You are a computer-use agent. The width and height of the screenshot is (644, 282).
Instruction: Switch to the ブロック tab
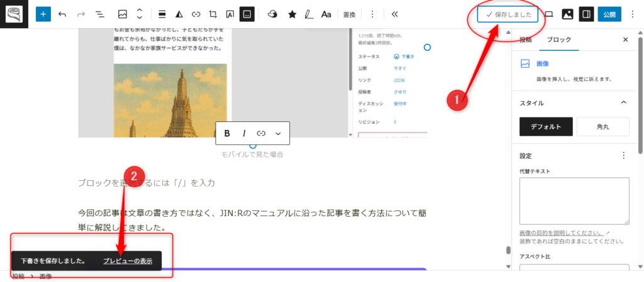[560, 40]
